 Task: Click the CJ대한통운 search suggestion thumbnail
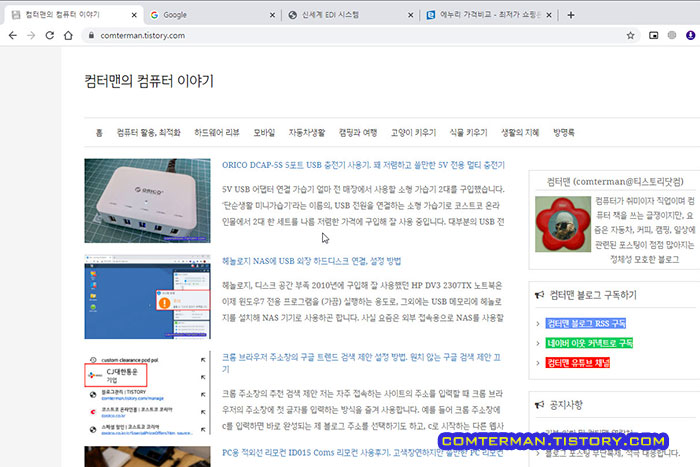147,393
